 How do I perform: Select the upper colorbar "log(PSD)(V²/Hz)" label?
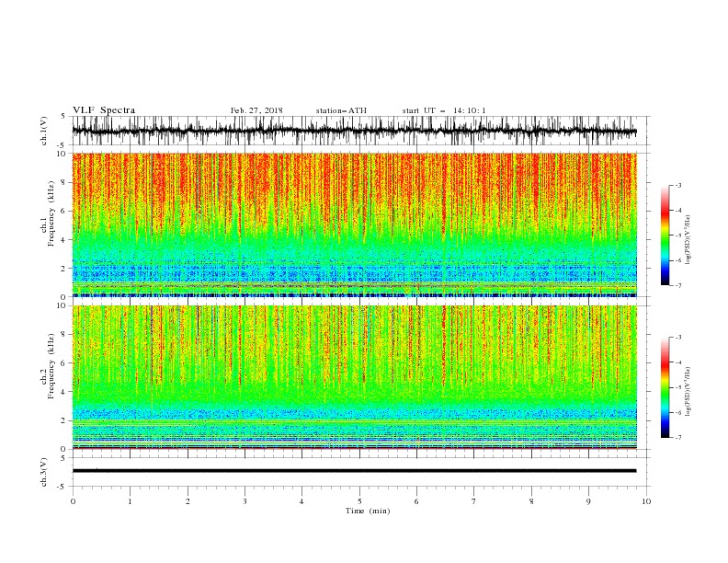[x=688, y=240]
